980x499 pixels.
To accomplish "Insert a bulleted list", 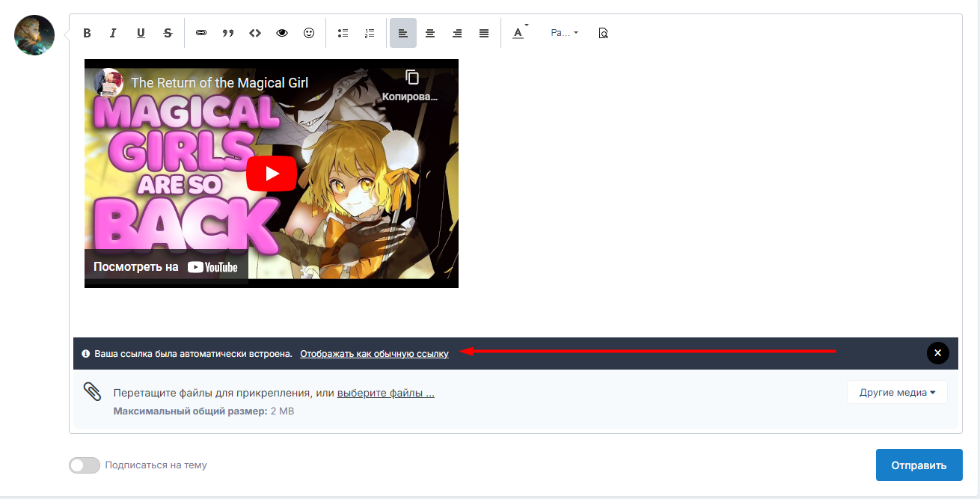I will coord(343,32).
